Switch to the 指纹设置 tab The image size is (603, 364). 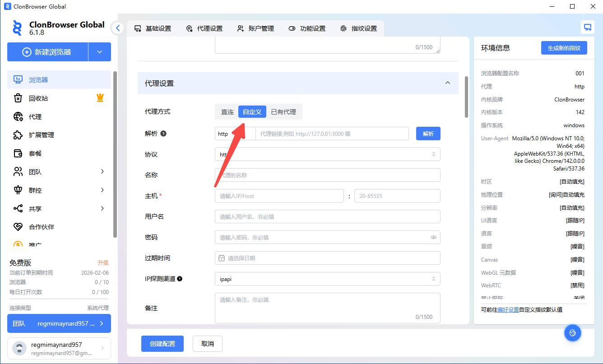pyautogui.click(x=359, y=28)
